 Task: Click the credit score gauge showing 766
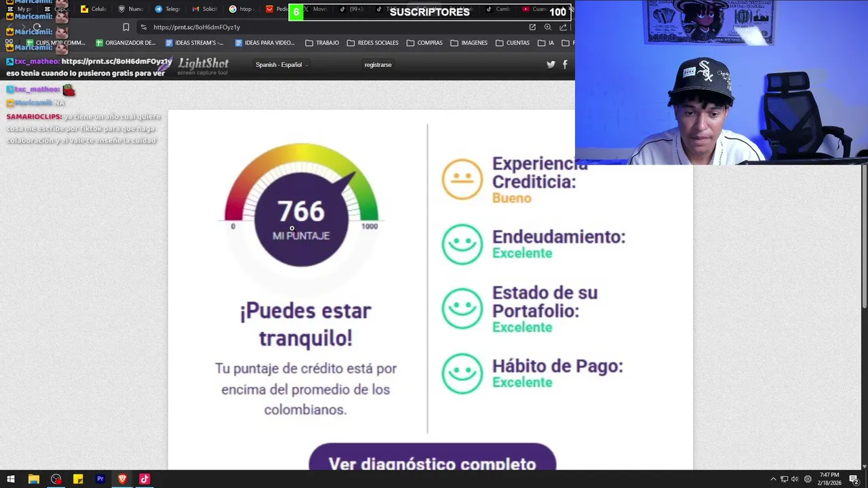301,205
